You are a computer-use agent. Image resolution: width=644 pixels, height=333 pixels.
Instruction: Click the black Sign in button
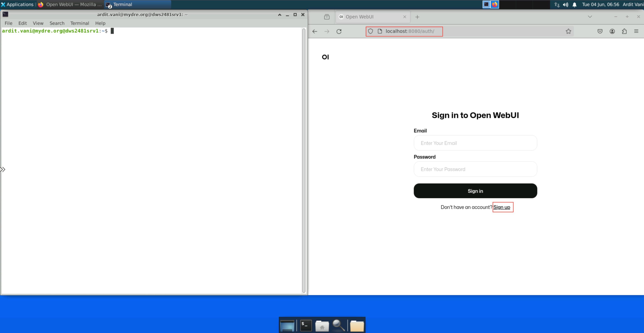point(475,191)
